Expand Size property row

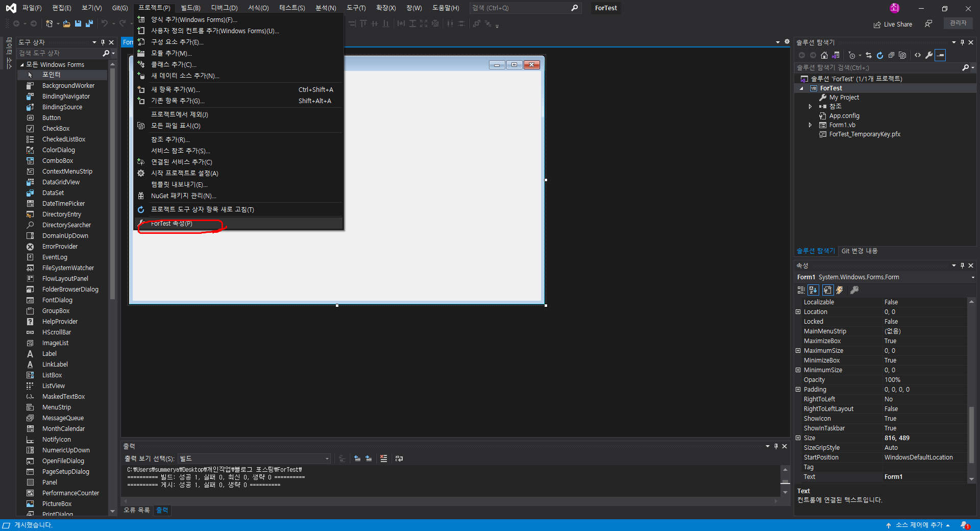(x=798, y=438)
